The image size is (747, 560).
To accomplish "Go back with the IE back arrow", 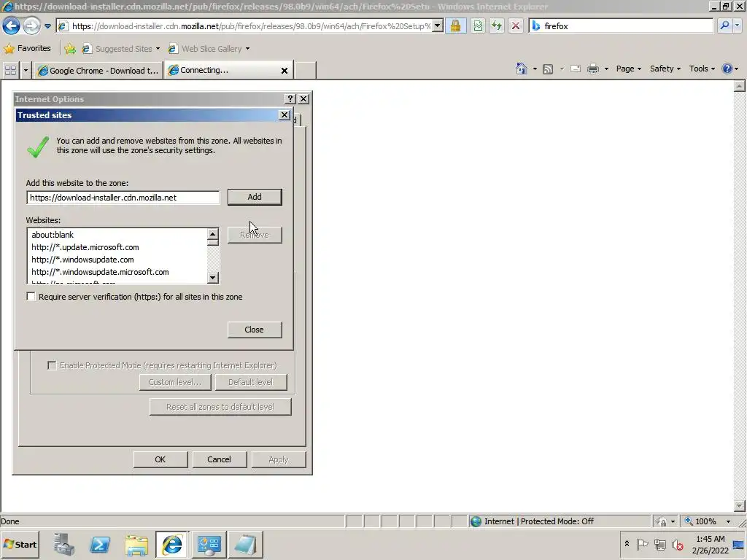I will (x=11, y=26).
